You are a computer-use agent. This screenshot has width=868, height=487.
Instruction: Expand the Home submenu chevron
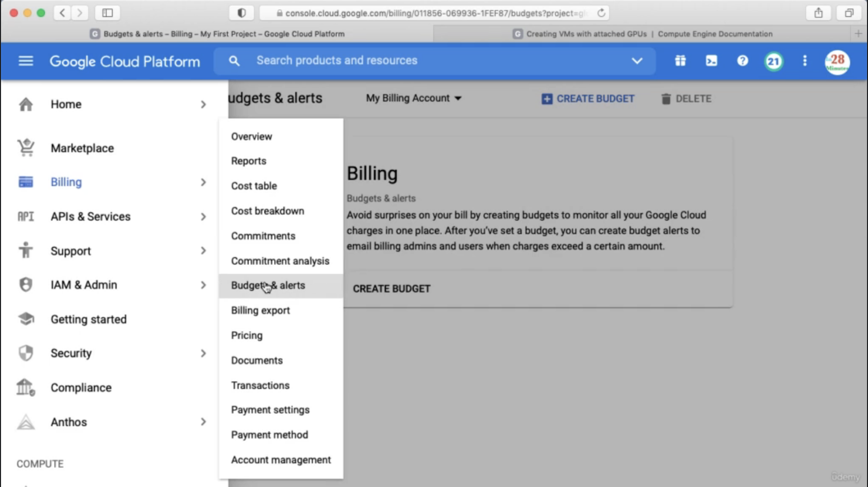coord(203,104)
